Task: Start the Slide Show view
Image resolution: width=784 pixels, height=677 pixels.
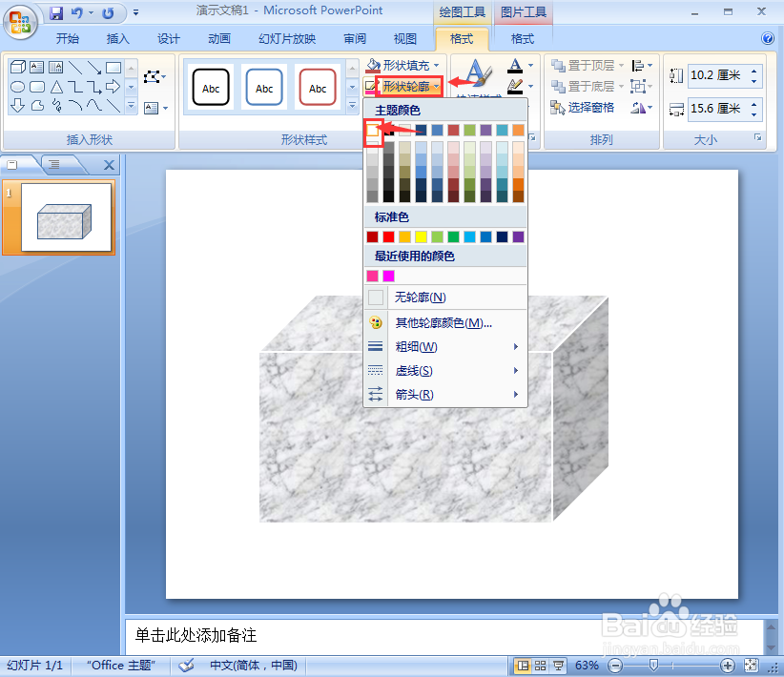Action: 558,666
